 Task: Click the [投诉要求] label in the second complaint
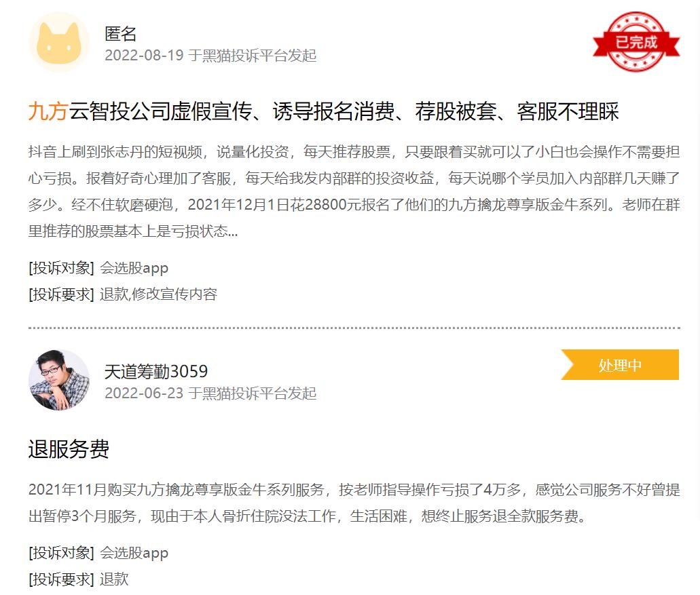coord(61,579)
